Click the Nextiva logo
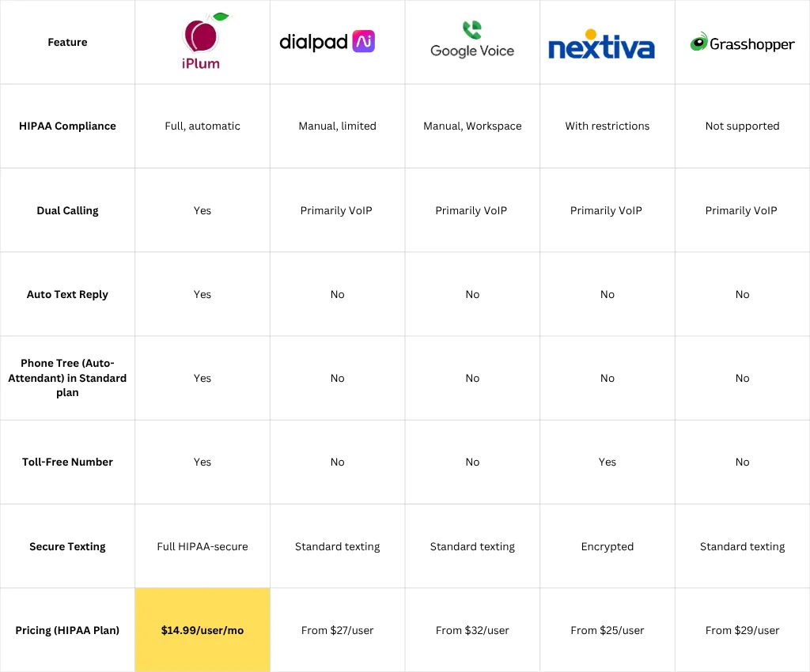This screenshot has height=672, width=810. (x=601, y=44)
